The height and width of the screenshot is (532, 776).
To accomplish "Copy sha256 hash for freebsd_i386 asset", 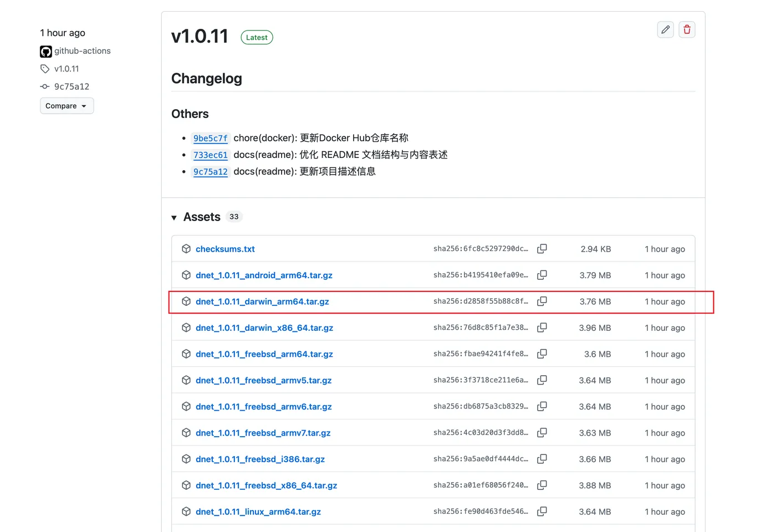I will click(542, 459).
